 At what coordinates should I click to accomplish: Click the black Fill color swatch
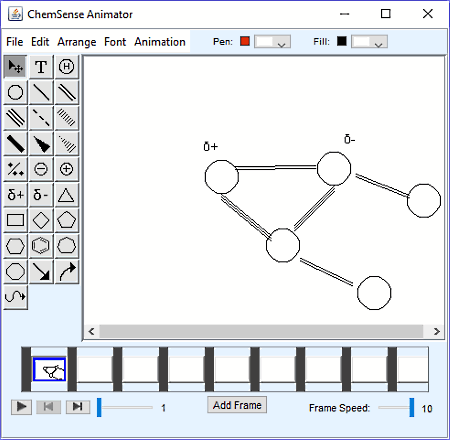(x=342, y=41)
